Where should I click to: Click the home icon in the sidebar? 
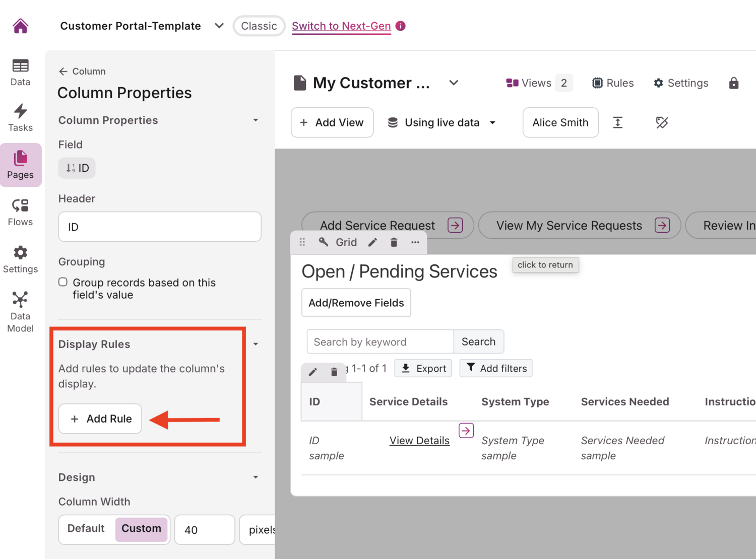click(x=21, y=26)
